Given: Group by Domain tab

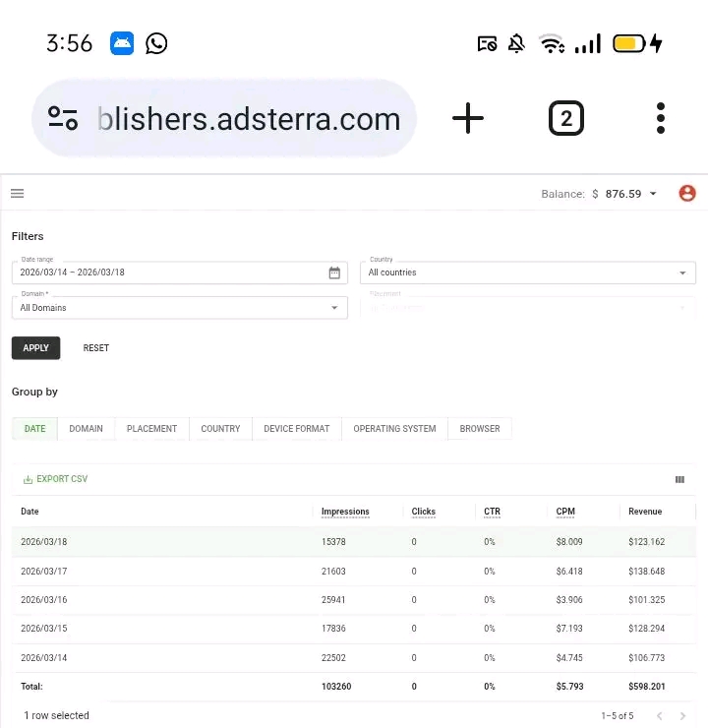Looking at the screenshot, I should pyautogui.click(x=86, y=429).
